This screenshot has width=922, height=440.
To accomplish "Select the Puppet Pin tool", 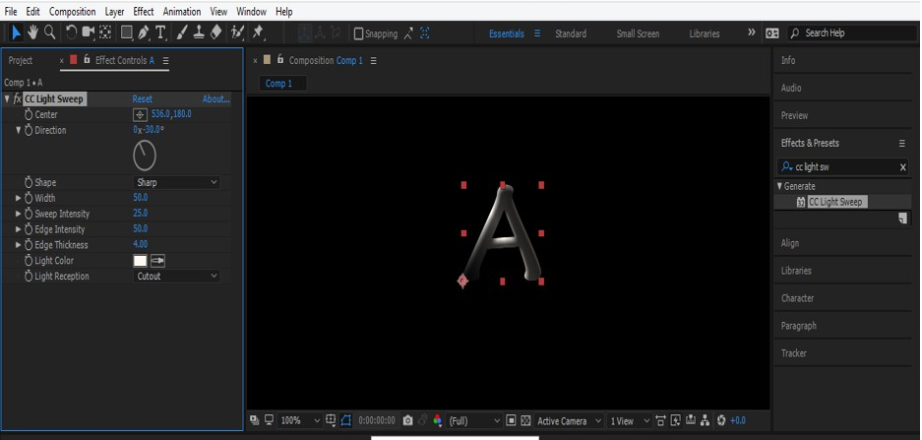I will tap(258, 33).
